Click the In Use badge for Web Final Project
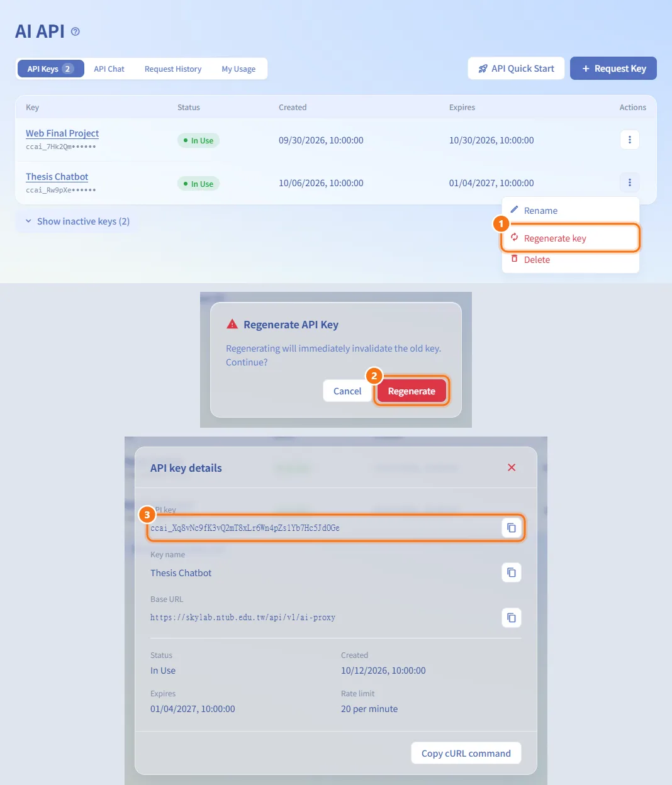The image size is (672, 785). [198, 140]
